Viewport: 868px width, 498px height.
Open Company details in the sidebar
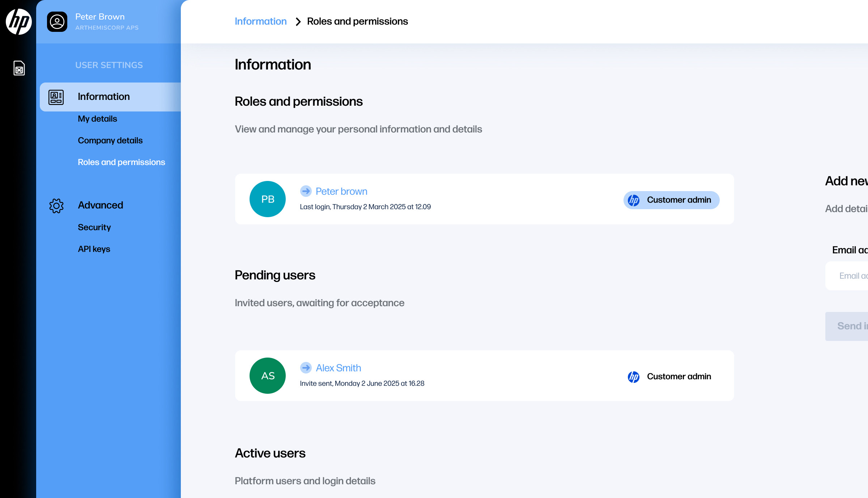coord(110,140)
